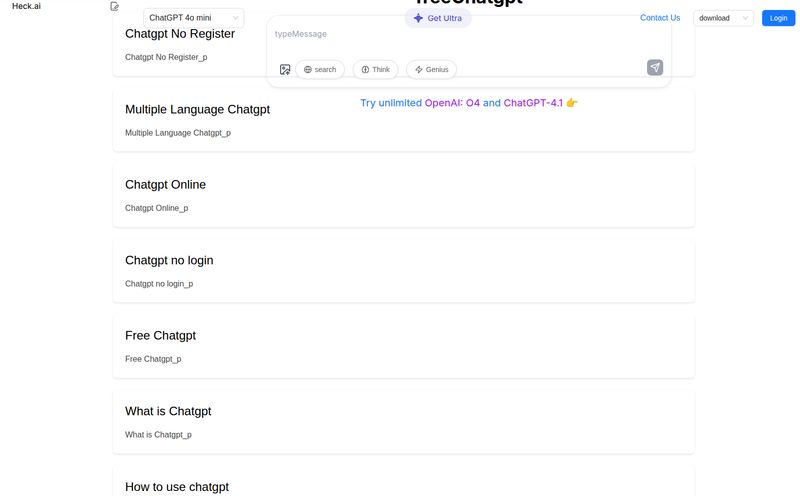Click the Login button

coord(778,18)
